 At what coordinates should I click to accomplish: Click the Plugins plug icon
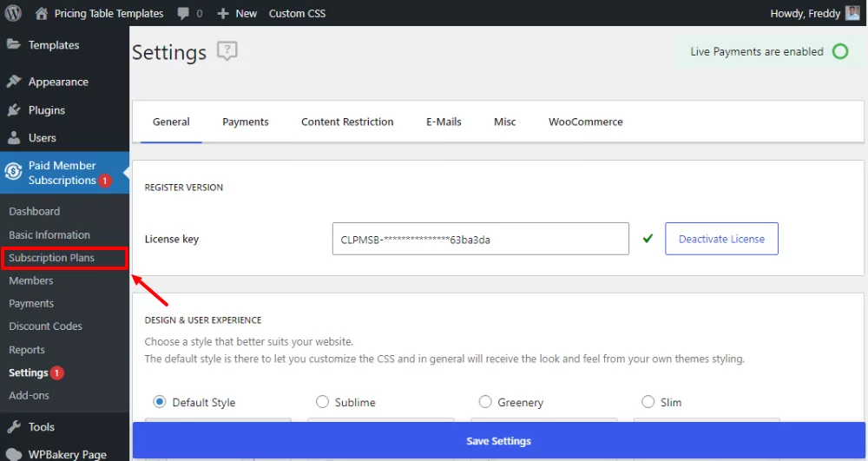tap(14, 109)
